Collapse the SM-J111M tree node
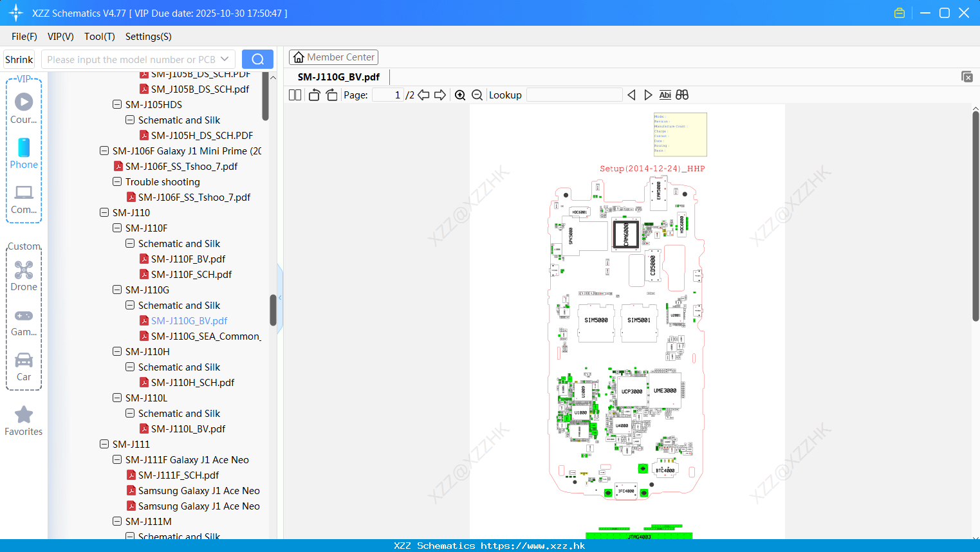This screenshot has width=980, height=552. pos(117,521)
